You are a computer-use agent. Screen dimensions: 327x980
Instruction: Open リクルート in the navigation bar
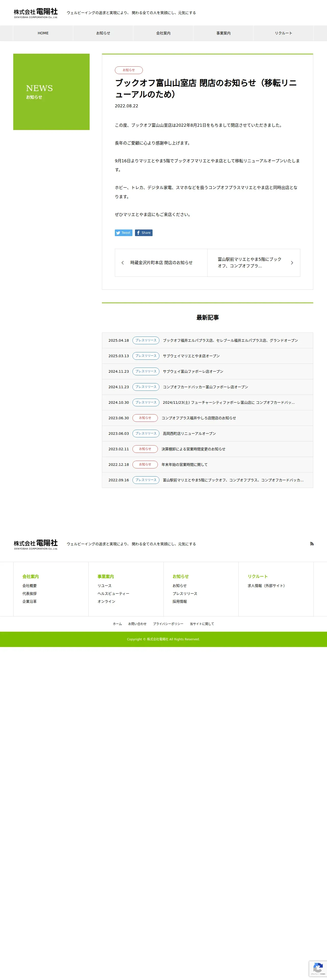[x=284, y=33]
